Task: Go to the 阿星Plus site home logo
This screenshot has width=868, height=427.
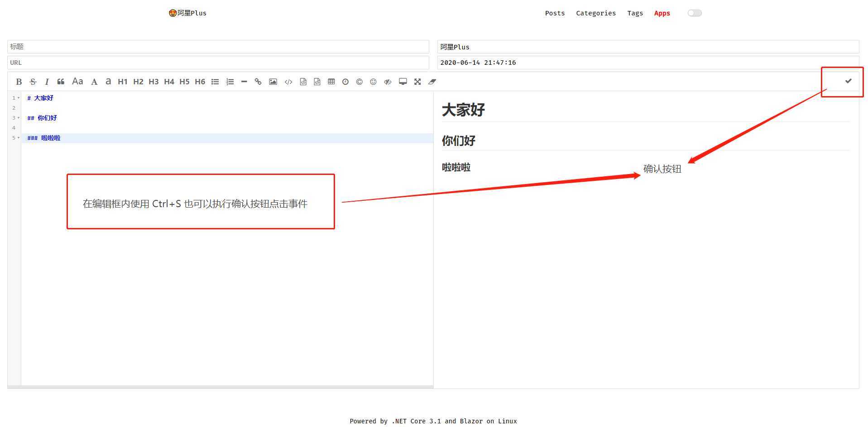Action: tap(187, 13)
